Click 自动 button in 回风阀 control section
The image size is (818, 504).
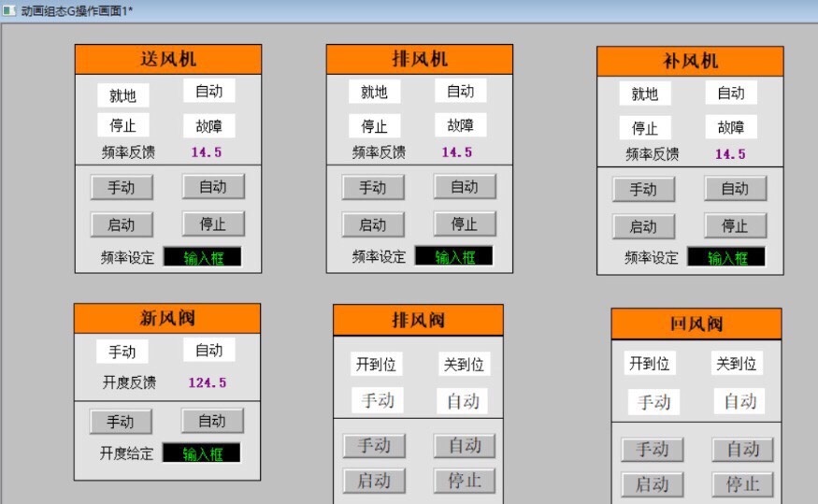743,449
